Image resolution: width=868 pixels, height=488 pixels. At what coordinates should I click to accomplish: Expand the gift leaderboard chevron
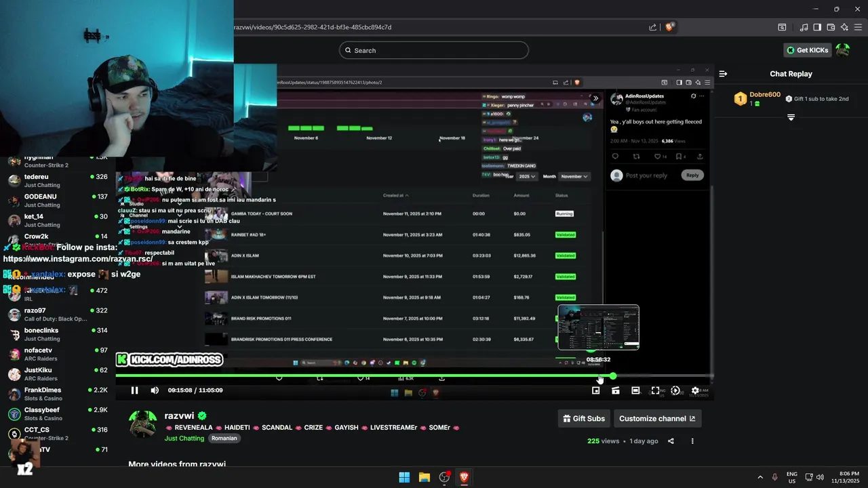coord(791,118)
